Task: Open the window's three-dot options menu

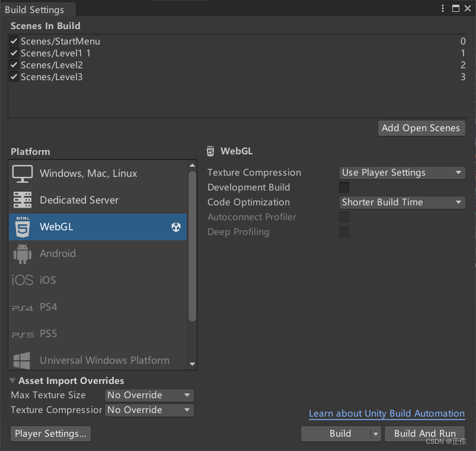Action: [x=443, y=9]
